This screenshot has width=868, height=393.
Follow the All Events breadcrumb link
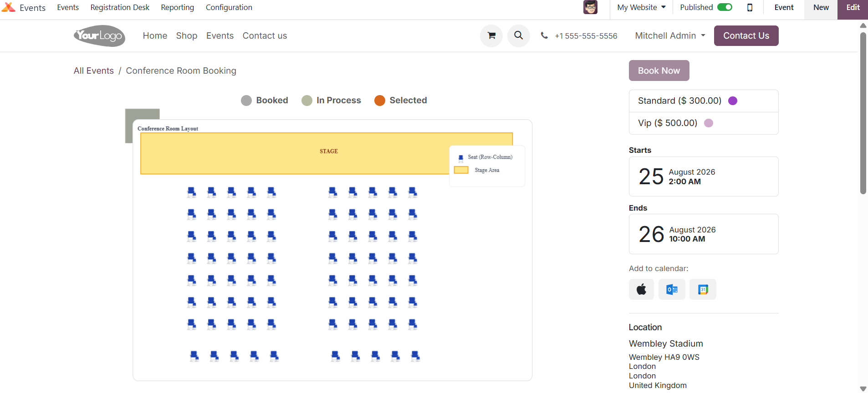tap(94, 71)
